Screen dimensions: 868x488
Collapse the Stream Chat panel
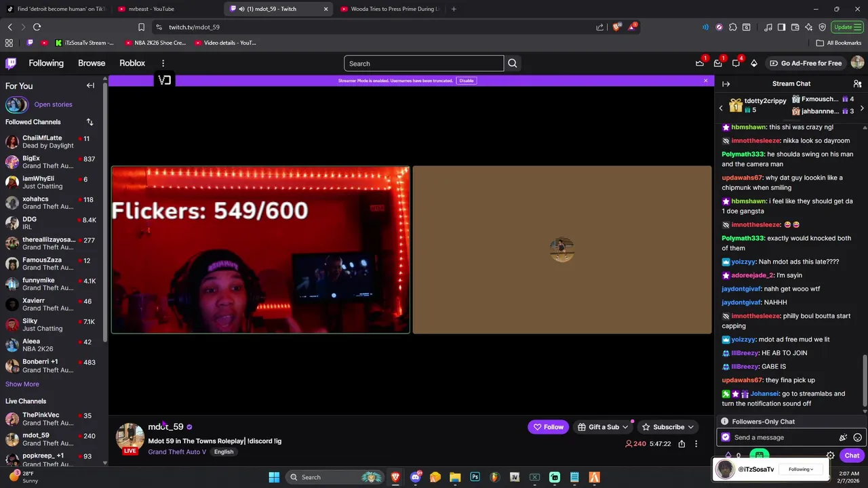[x=726, y=83]
